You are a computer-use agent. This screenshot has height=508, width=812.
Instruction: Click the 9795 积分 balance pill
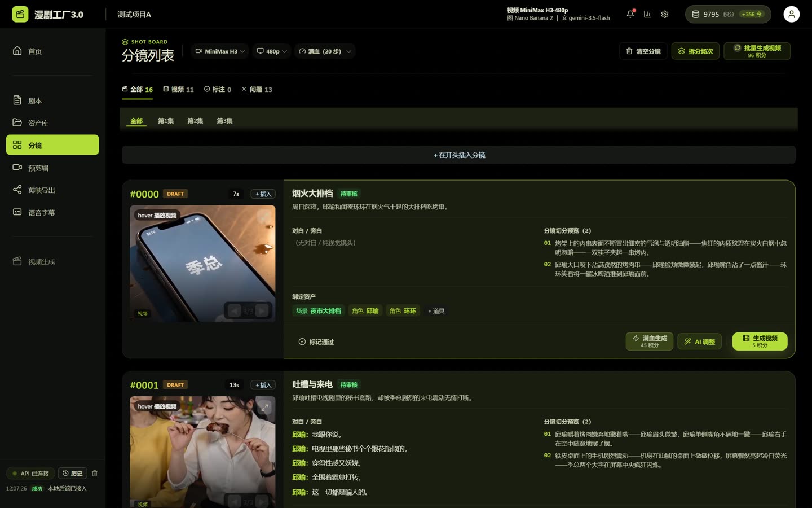pyautogui.click(x=728, y=14)
